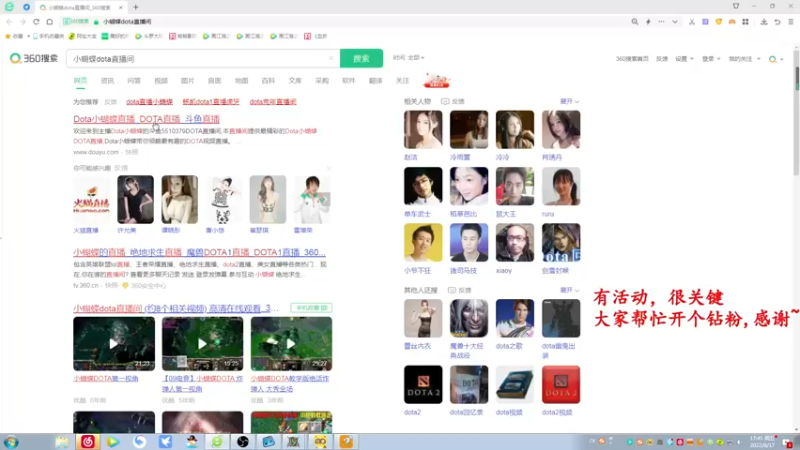This screenshot has height=450, width=800.
Task: Open the browser hamburger menu
Action: tap(791, 22)
